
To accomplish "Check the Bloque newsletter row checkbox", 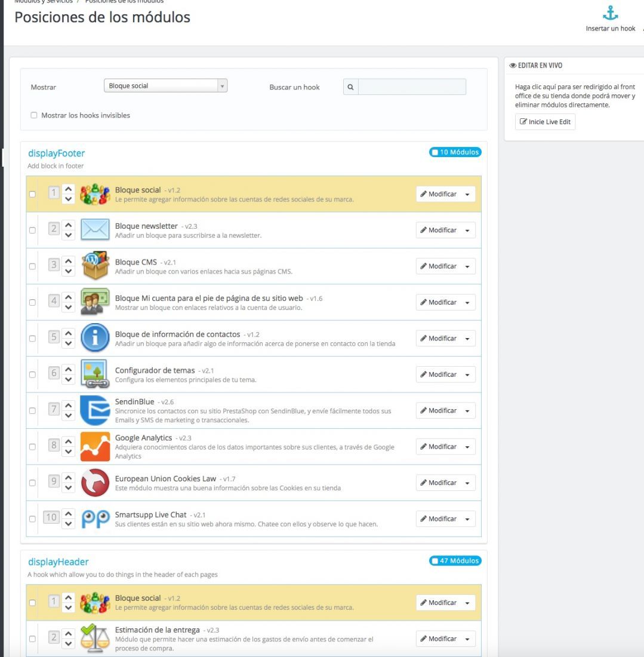I will click(x=32, y=230).
